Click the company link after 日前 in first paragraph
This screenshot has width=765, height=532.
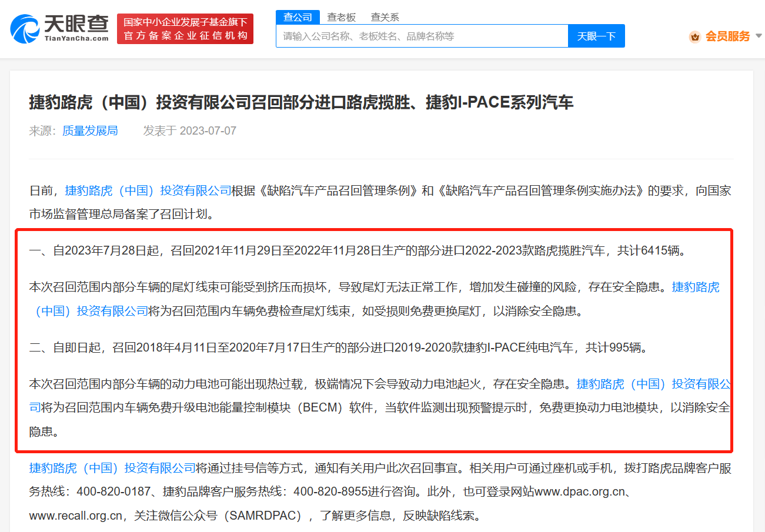[148, 190]
